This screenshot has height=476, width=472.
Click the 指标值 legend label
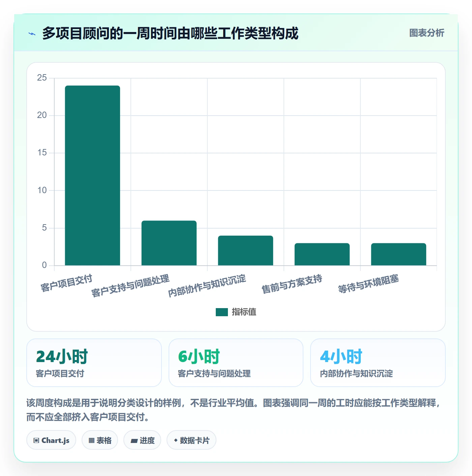click(244, 312)
